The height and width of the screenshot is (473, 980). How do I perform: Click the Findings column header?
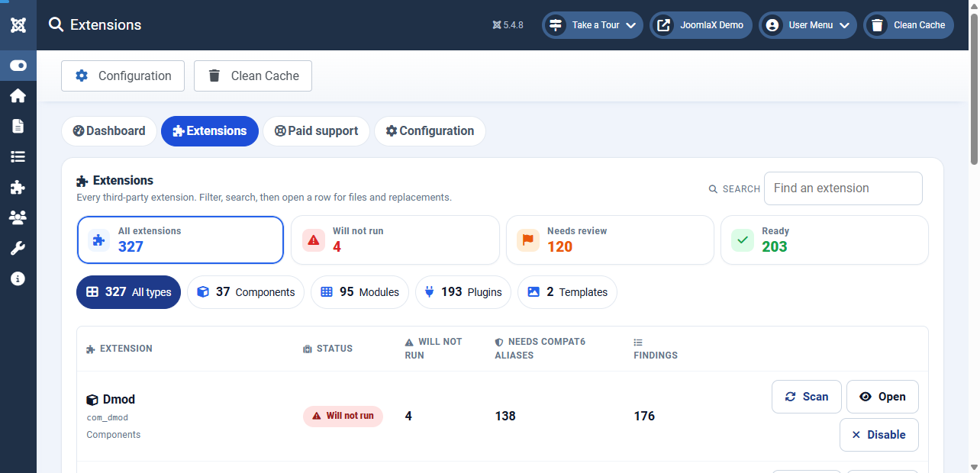[x=656, y=349]
